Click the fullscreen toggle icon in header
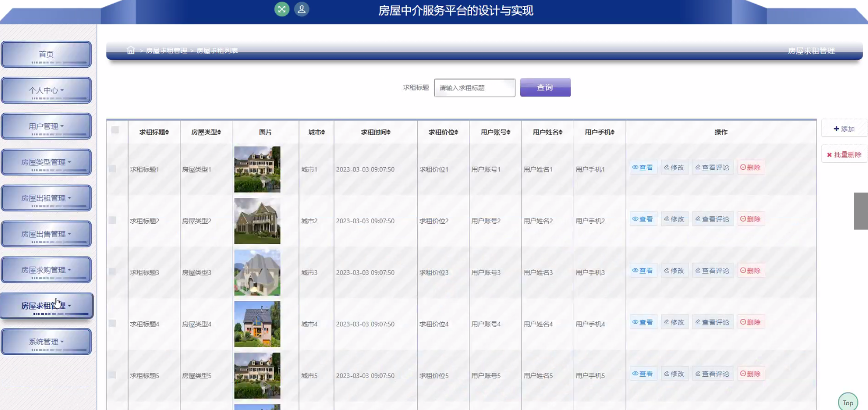 (x=282, y=9)
